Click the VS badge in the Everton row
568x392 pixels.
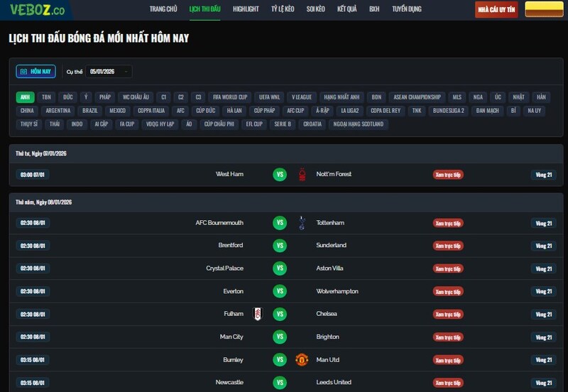coord(280,291)
